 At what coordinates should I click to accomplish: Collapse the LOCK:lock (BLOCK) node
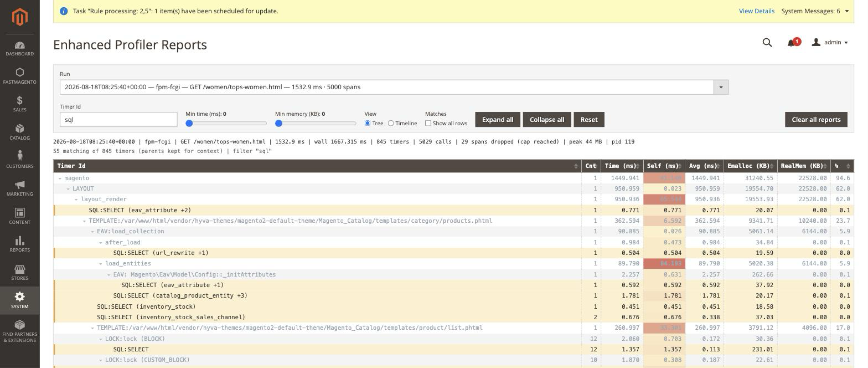click(x=101, y=339)
